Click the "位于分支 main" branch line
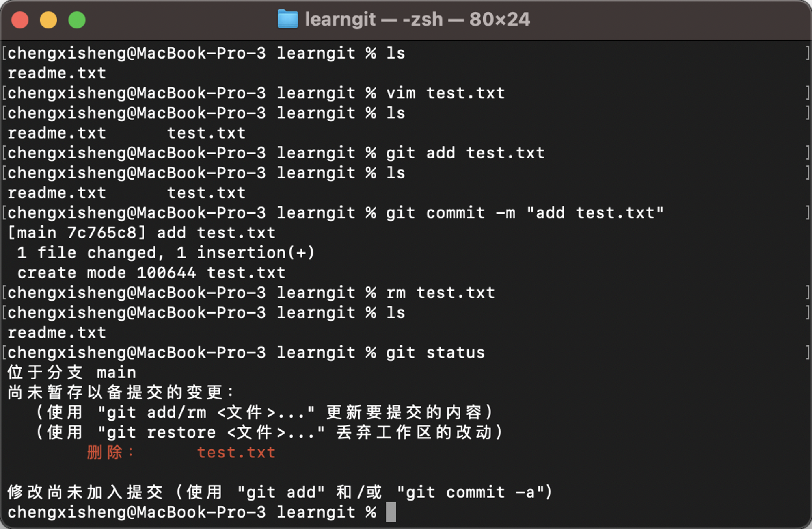 [71, 373]
